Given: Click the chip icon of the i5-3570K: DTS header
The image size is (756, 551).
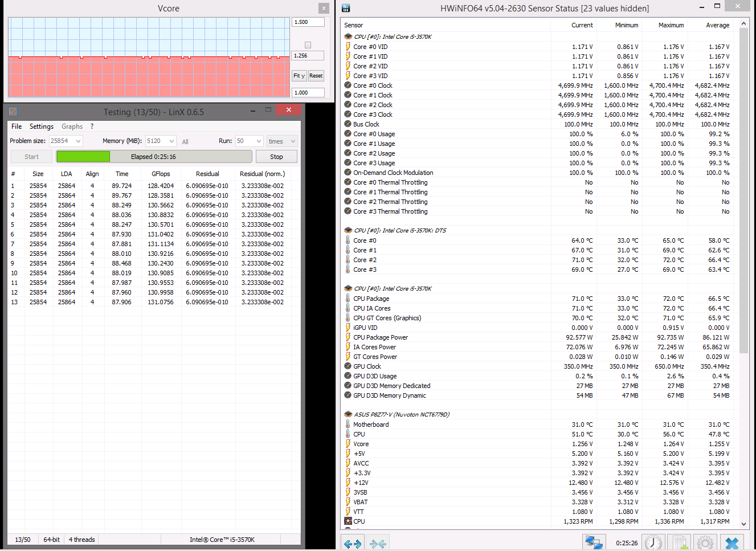Looking at the screenshot, I should (x=348, y=230).
